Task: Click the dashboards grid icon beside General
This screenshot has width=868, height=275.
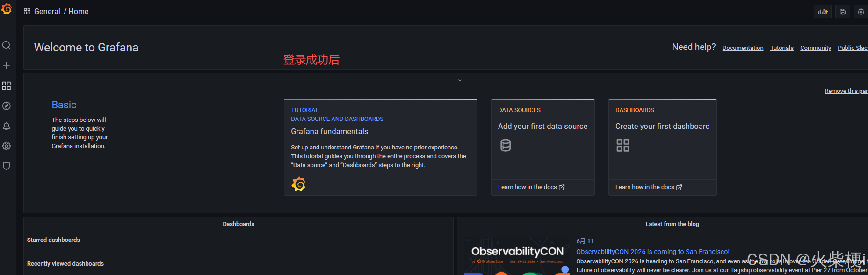Action: (x=27, y=11)
